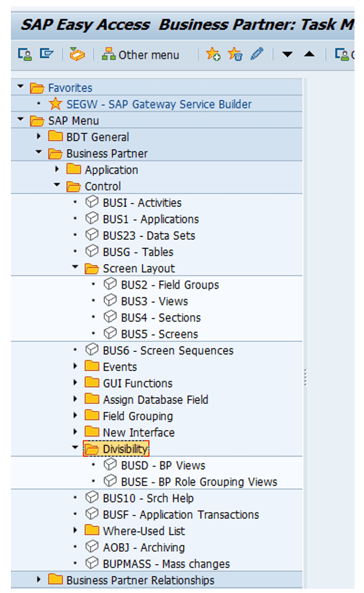
Task: Expand New Interface folder arrow
Action: 75,432
